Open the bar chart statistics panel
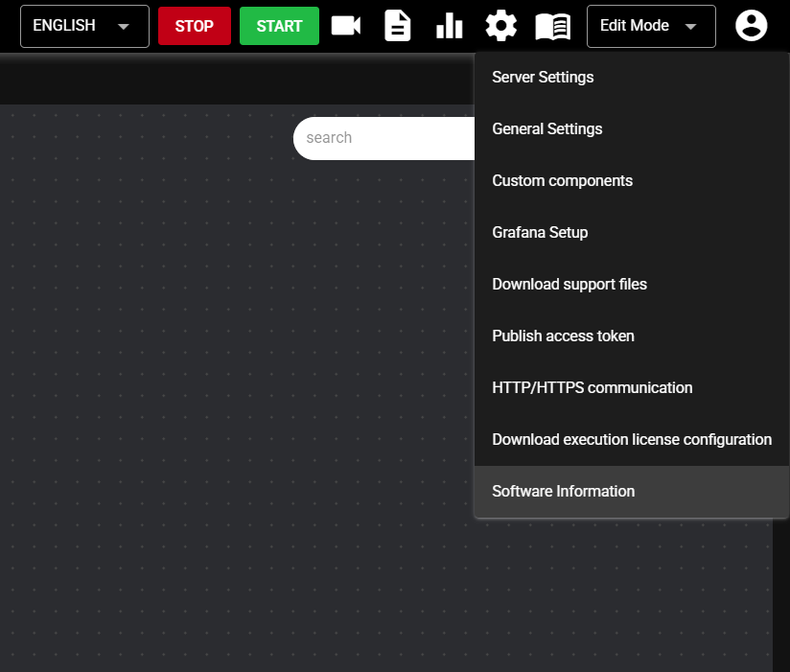Viewport: 790px width, 672px height. tap(449, 26)
